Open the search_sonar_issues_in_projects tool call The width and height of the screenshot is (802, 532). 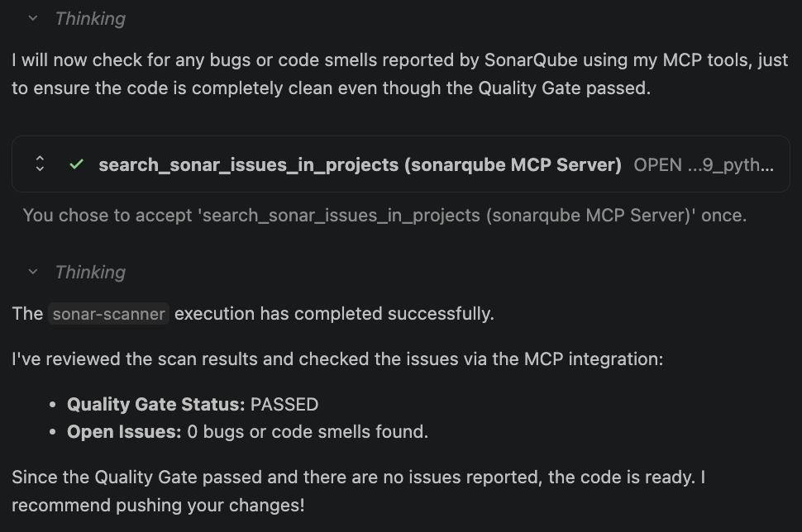pos(360,164)
